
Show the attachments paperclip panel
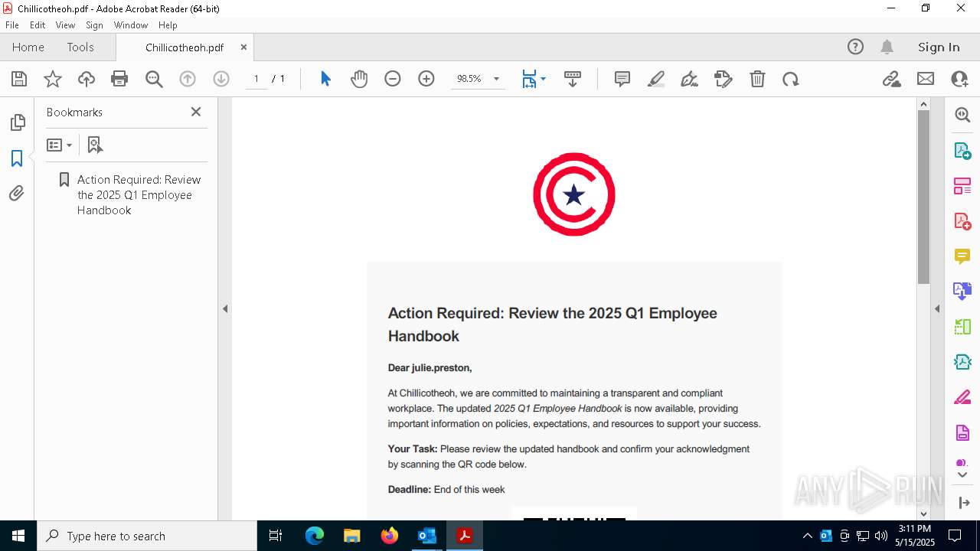[17, 194]
